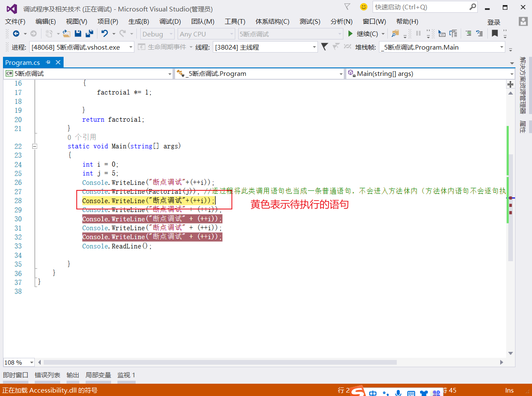Click the Visual Studio logo icon
This screenshot has height=396, width=532.
coord(12,8)
